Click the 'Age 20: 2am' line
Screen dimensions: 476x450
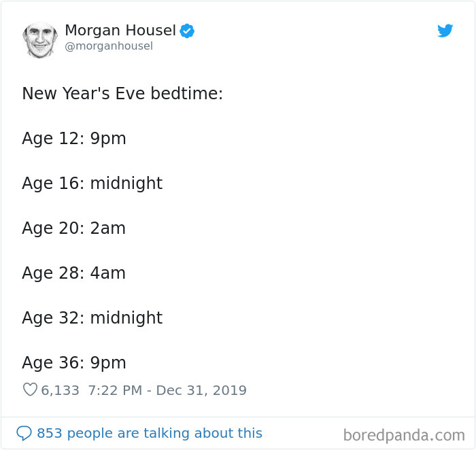coord(73,228)
